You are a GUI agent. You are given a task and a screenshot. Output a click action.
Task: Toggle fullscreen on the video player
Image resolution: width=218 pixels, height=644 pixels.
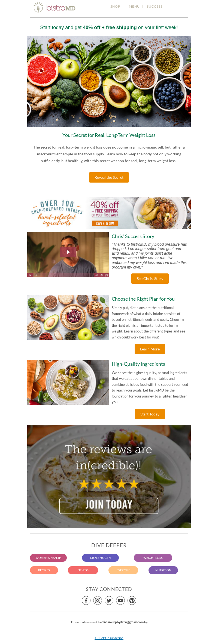point(107,275)
